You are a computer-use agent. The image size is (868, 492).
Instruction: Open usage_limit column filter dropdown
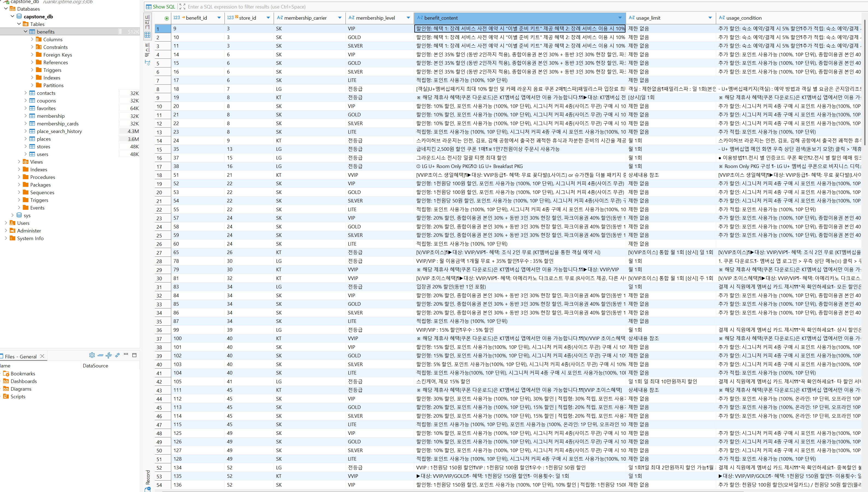pos(710,18)
